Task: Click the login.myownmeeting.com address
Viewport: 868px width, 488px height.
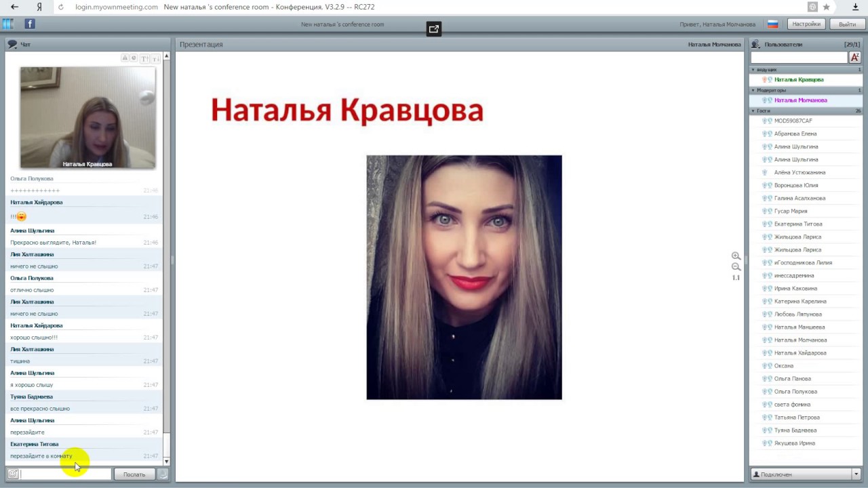Action: (116, 7)
